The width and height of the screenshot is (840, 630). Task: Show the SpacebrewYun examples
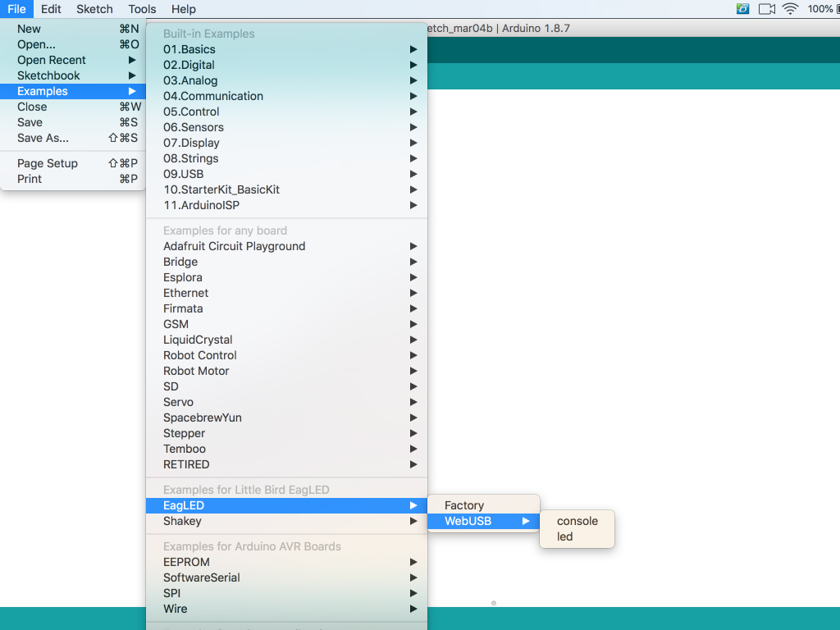pos(286,417)
